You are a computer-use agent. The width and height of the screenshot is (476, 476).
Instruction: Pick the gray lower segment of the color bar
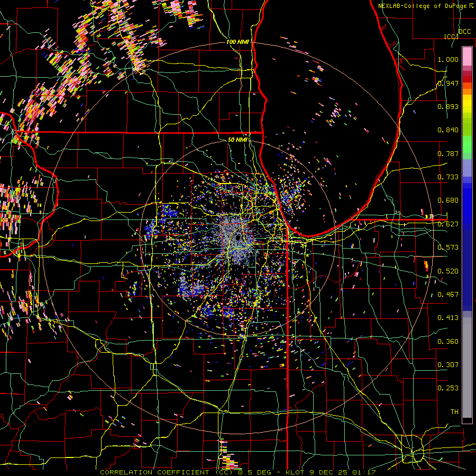tap(467, 368)
